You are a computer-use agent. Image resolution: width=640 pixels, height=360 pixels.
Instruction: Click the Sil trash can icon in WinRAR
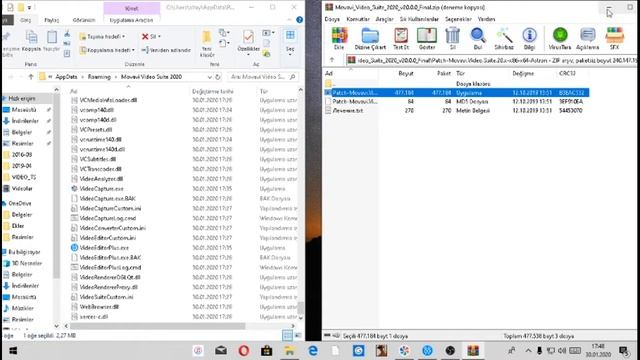coord(452,38)
